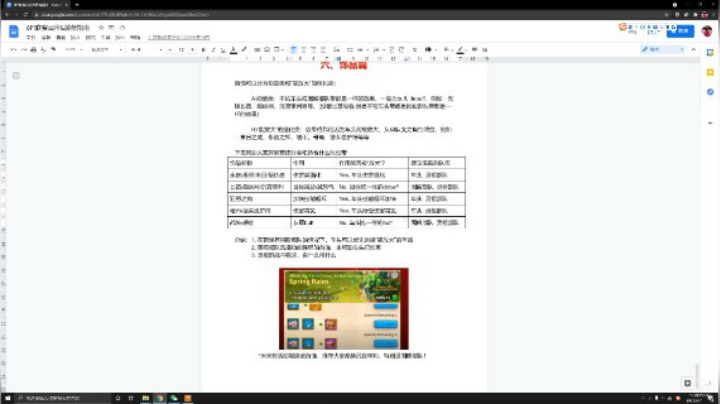Open Google Calendar in the side panel
The height and width of the screenshot is (404, 720).
click(710, 52)
